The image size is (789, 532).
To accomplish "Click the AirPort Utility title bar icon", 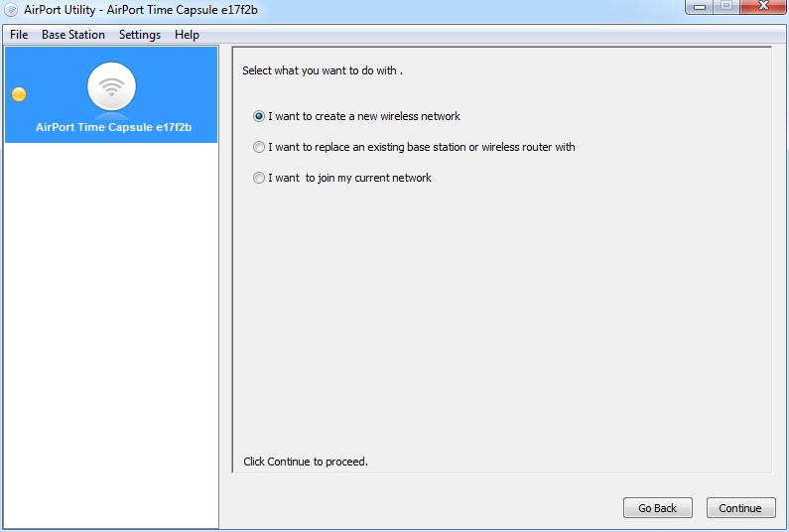I will [x=11, y=10].
